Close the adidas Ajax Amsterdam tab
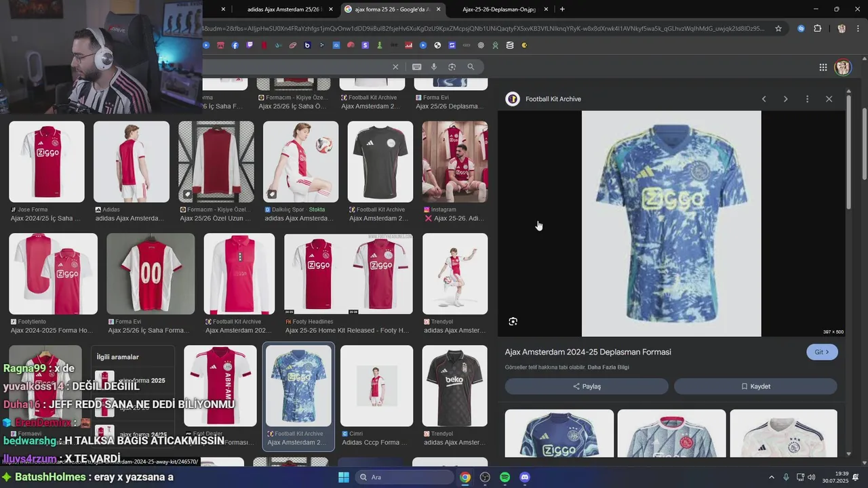This screenshot has height=488, width=868. click(331, 9)
